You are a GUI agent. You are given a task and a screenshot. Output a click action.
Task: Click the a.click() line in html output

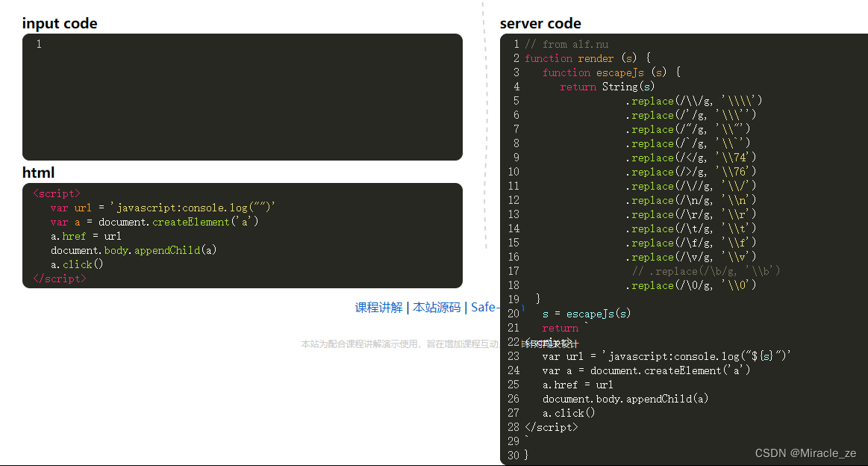coord(77,264)
